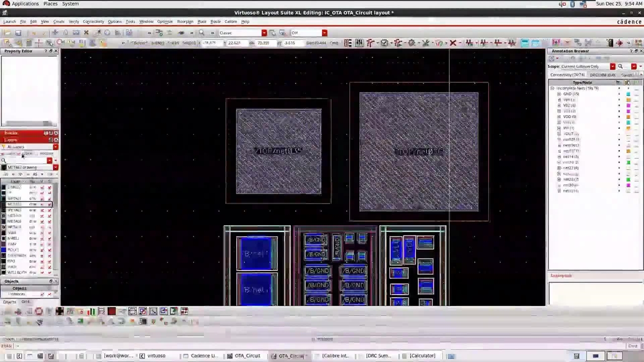Open the Calibre menu
This screenshot has width=644, height=362.
230,22
